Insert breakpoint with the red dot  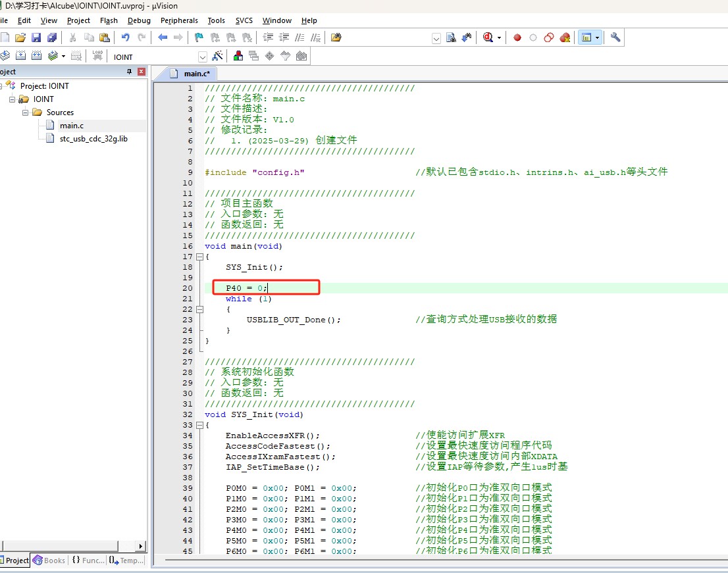517,37
